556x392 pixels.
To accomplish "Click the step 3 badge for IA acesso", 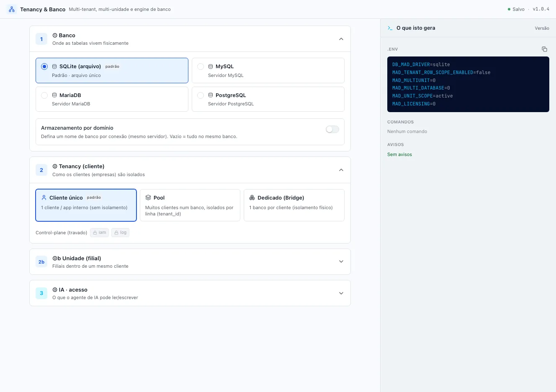I will [x=41, y=293].
